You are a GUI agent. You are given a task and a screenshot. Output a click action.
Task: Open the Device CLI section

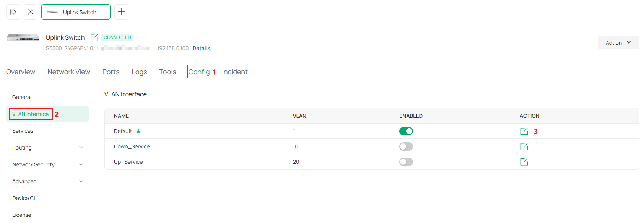pyautogui.click(x=24, y=198)
